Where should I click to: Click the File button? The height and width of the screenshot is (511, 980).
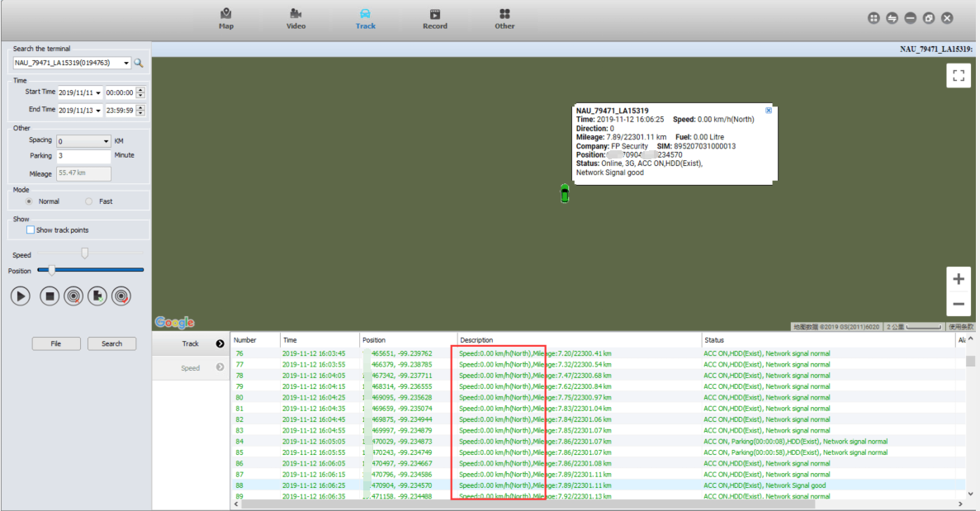[56, 343]
